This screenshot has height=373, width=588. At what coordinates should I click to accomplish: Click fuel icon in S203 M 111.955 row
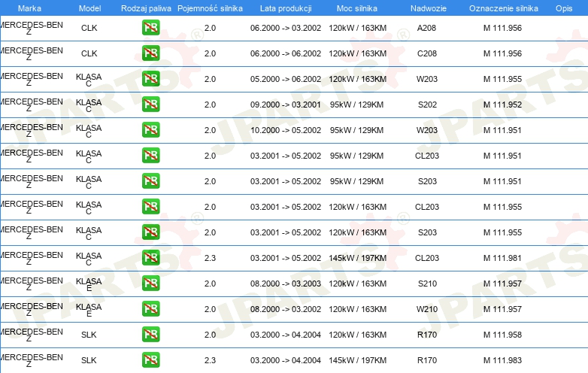coord(150,232)
